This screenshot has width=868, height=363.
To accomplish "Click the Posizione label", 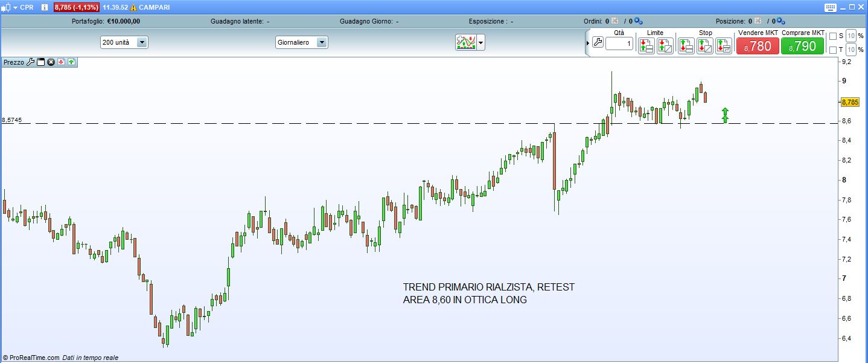I will coord(731,21).
